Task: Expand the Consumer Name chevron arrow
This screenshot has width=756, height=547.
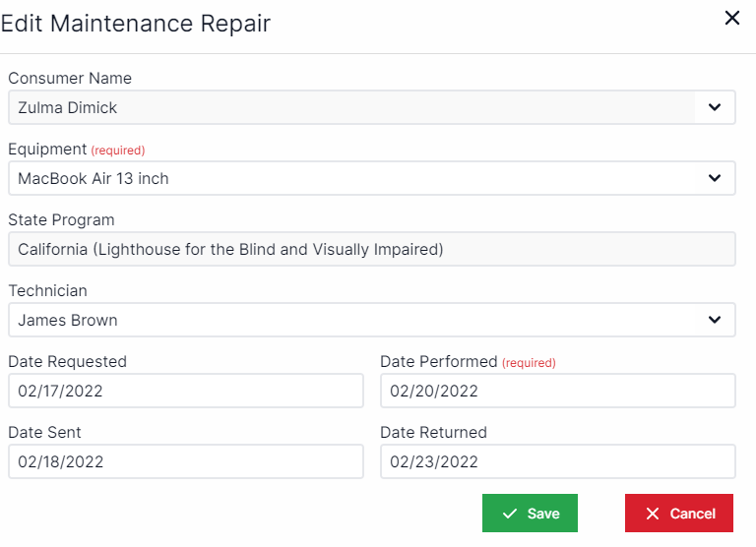Action: [x=715, y=107]
